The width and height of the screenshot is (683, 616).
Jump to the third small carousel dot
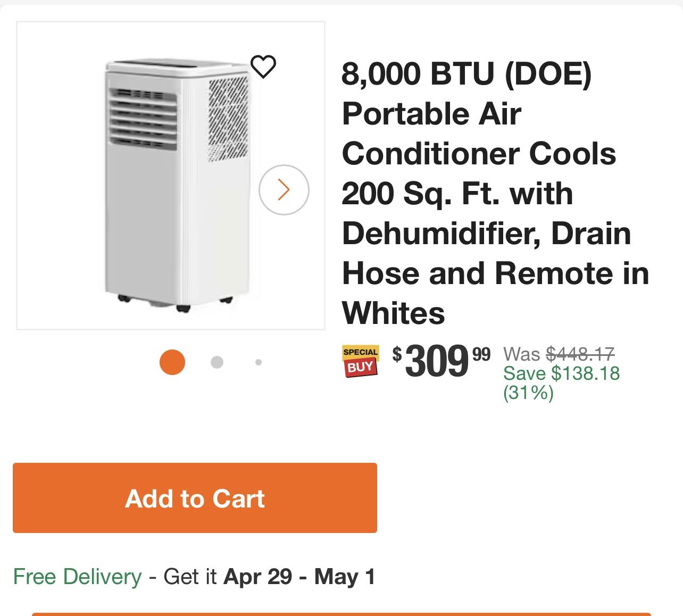(259, 362)
